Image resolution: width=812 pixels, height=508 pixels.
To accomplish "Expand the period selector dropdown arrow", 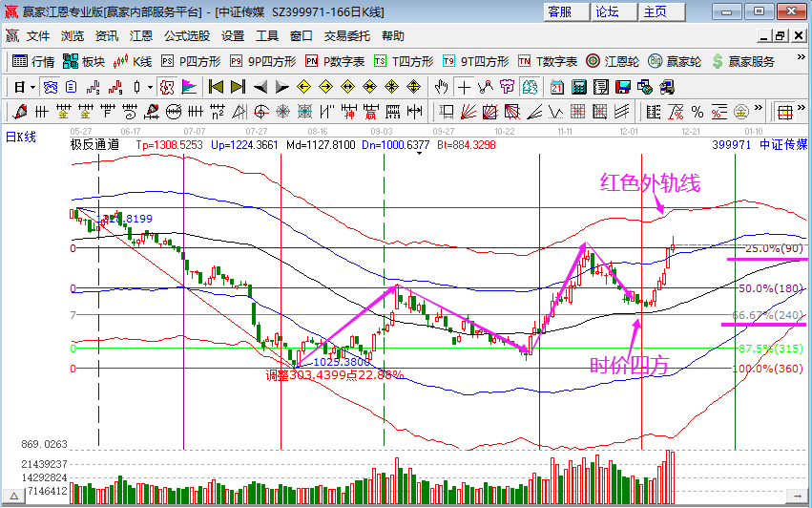I will point(32,87).
